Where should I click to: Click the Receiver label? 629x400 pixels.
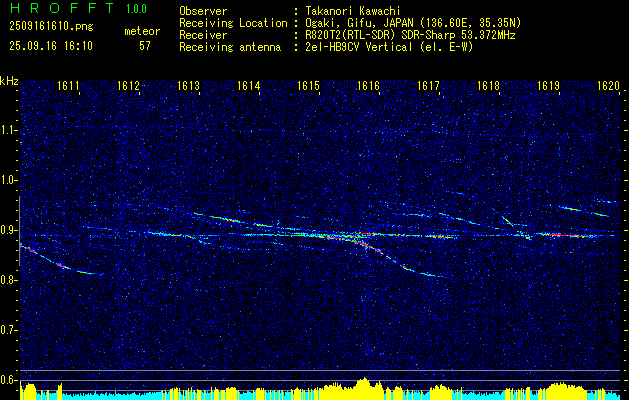203,35
